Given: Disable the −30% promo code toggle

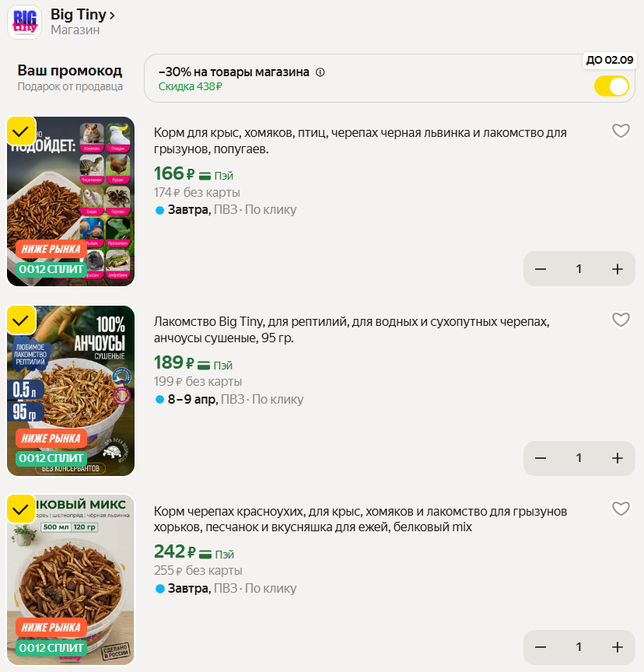Looking at the screenshot, I should click(x=611, y=86).
